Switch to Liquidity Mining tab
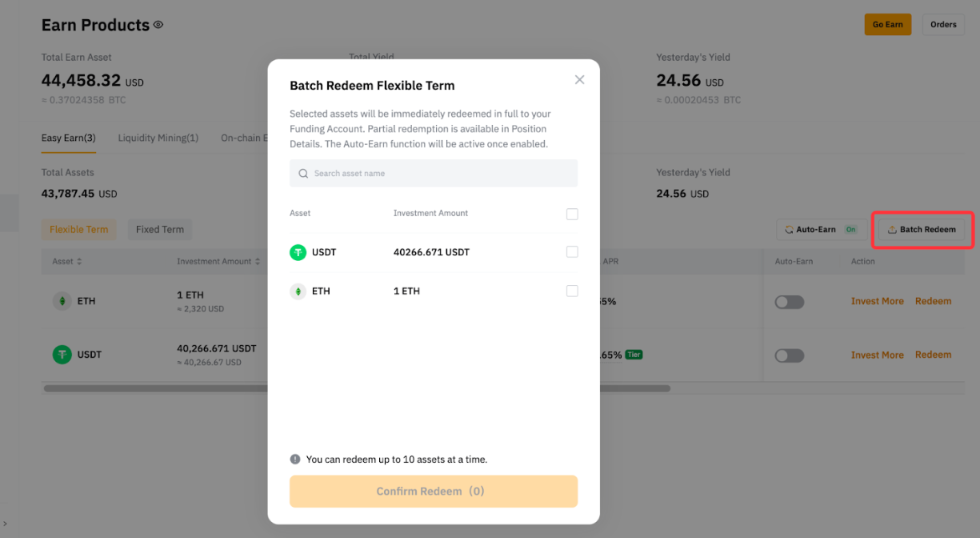Image resolution: width=980 pixels, height=538 pixels. pos(158,138)
